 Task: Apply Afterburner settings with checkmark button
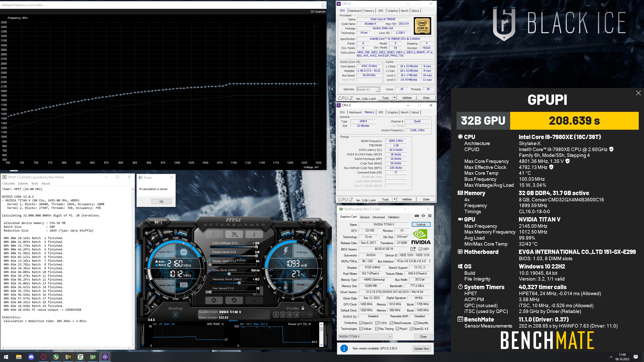(x=254, y=300)
